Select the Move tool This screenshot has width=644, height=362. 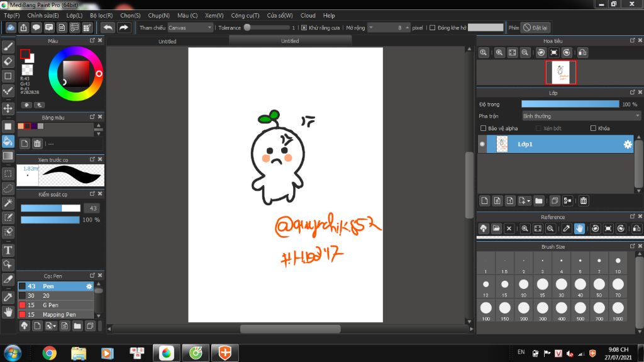[8, 108]
